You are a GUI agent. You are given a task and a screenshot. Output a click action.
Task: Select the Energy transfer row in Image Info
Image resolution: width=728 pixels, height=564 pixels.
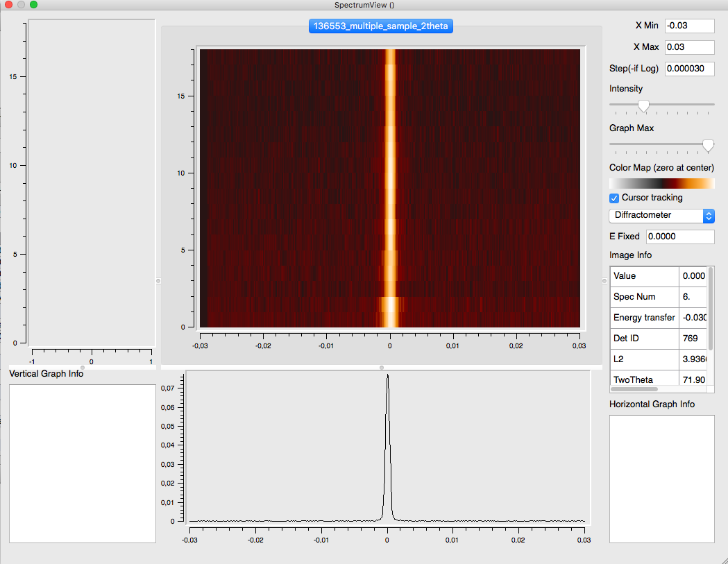point(644,317)
